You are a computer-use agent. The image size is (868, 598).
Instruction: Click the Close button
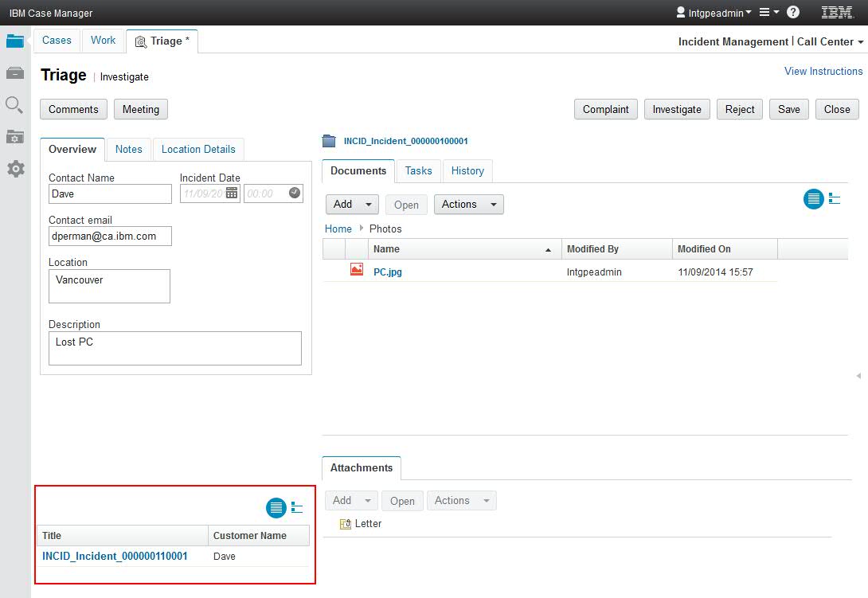pyautogui.click(x=836, y=109)
